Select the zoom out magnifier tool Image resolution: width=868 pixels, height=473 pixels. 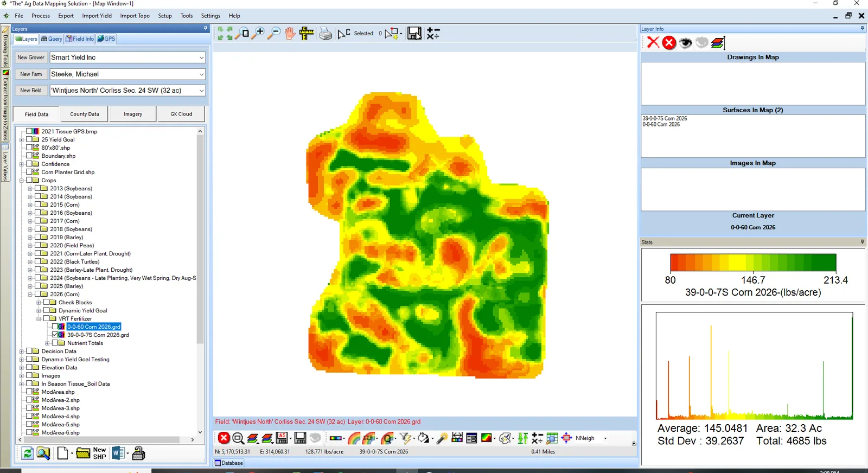274,34
